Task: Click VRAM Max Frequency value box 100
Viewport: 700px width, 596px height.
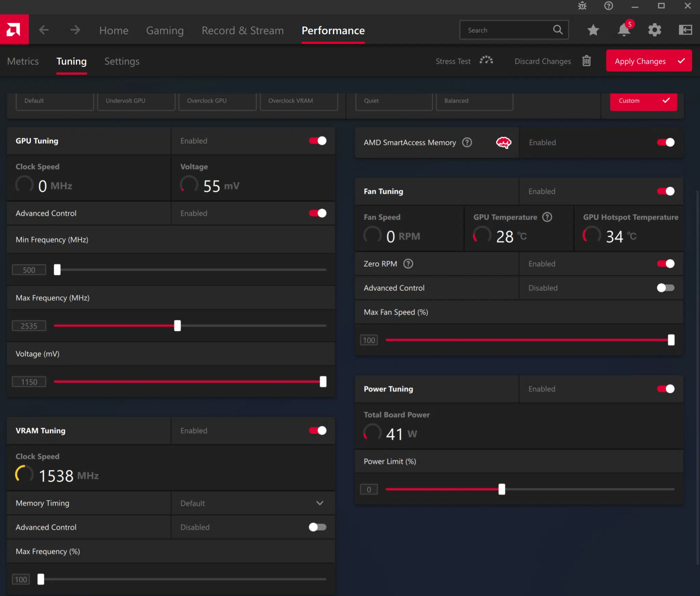Action: (21, 580)
